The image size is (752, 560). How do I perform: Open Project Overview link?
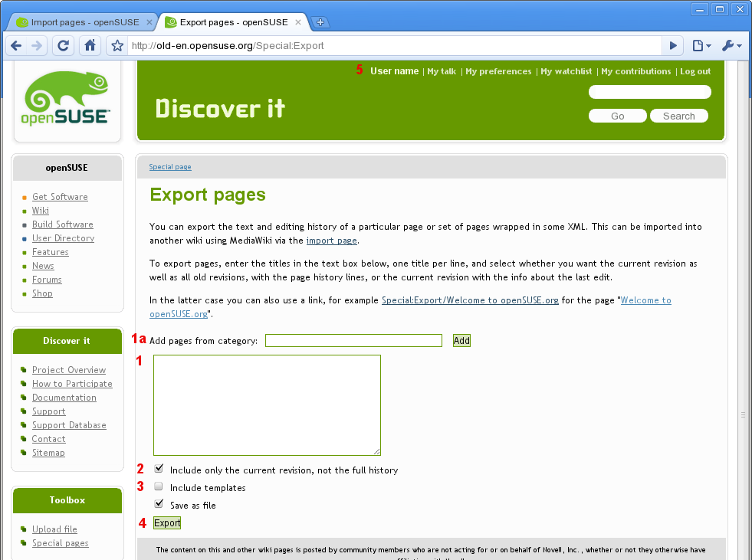point(69,370)
